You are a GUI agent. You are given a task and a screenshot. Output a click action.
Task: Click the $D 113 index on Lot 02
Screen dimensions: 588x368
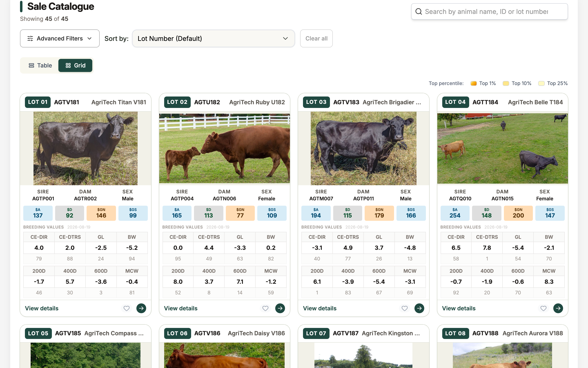[208, 213]
